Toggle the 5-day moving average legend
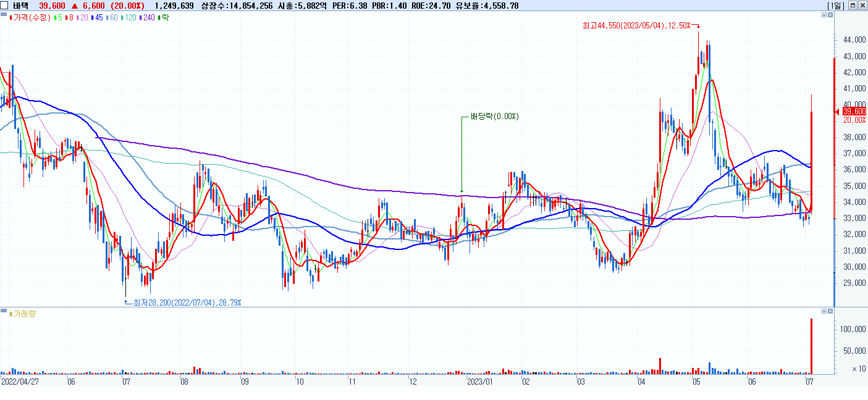Viewport: 868px width, 400px height. click(x=59, y=18)
